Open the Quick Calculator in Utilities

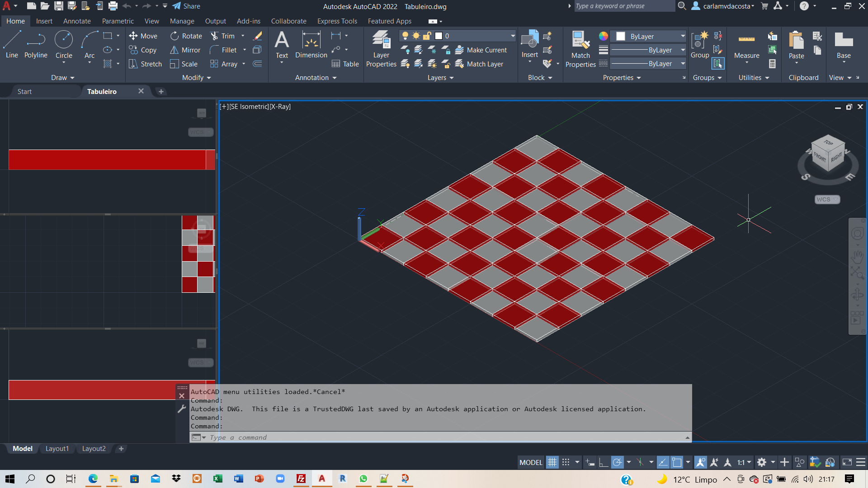click(x=772, y=64)
